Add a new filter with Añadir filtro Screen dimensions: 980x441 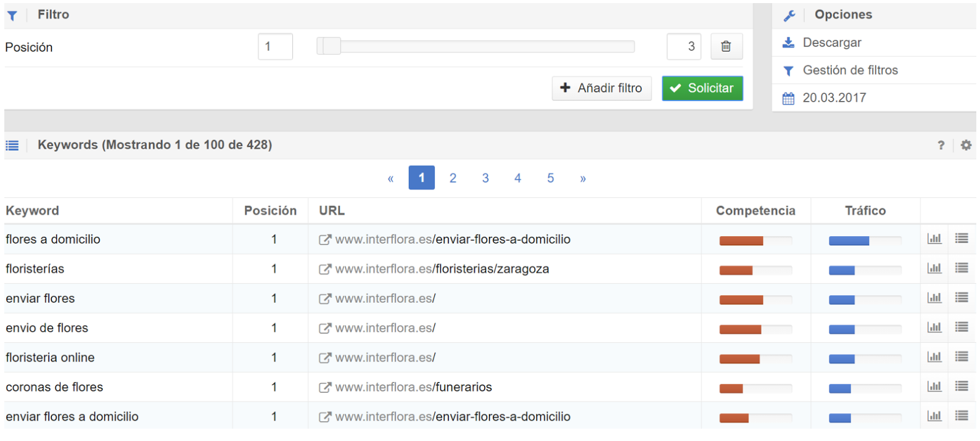click(601, 88)
